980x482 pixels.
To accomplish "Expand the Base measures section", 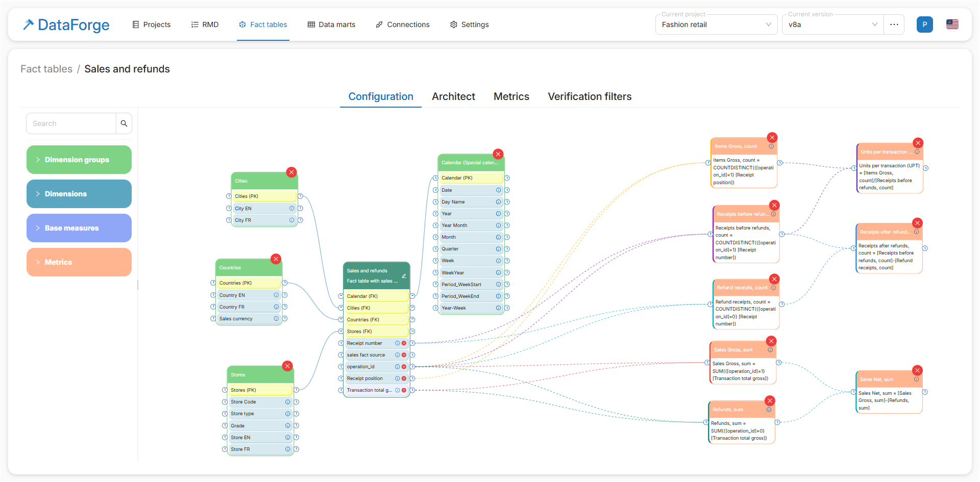I will point(79,228).
